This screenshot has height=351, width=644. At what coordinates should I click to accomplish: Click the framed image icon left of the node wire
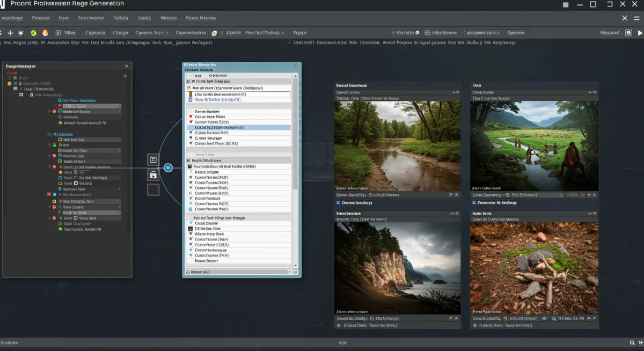point(154,159)
